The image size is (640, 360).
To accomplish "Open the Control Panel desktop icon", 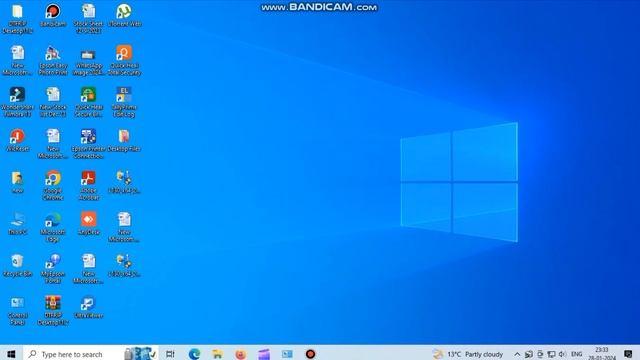I will (x=18, y=310).
